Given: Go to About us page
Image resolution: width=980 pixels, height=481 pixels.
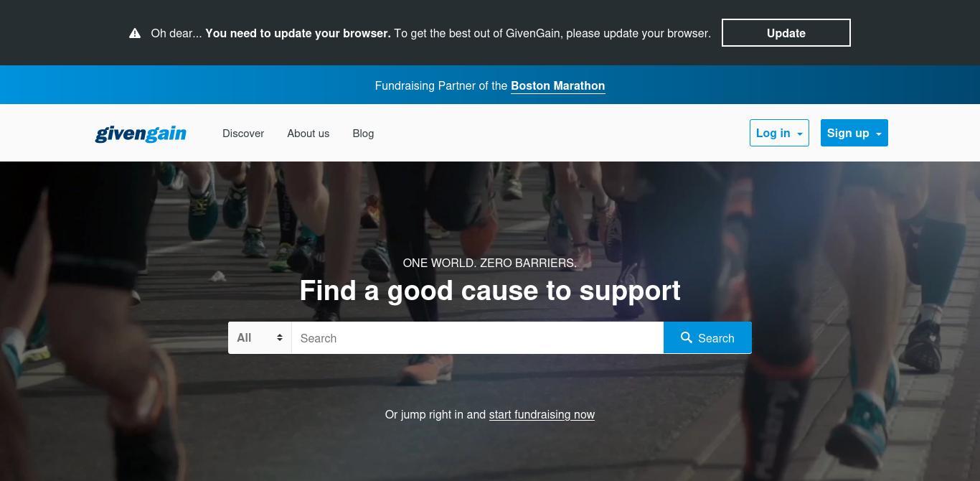Looking at the screenshot, I should (x=308, y=134).
